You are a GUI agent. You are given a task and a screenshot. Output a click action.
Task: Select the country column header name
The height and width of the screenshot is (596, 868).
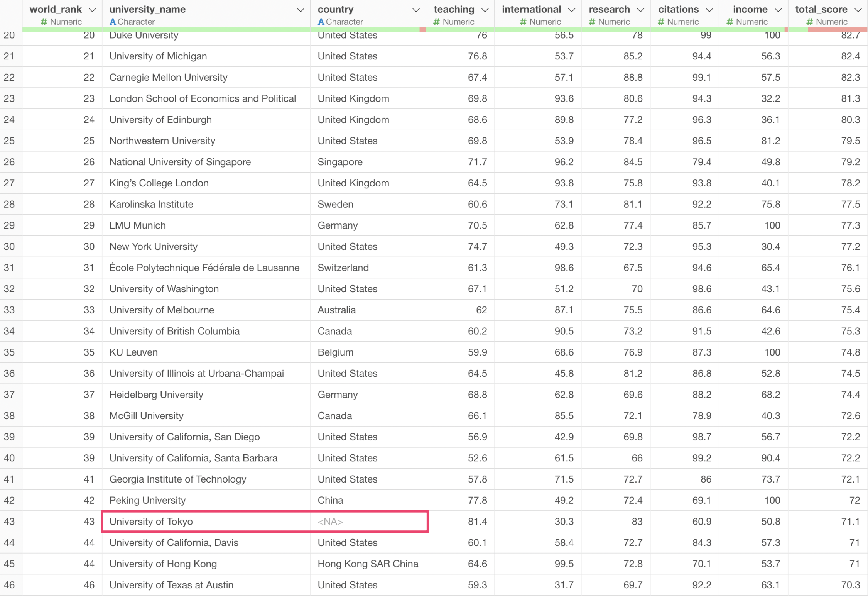(x=336, y=9)
